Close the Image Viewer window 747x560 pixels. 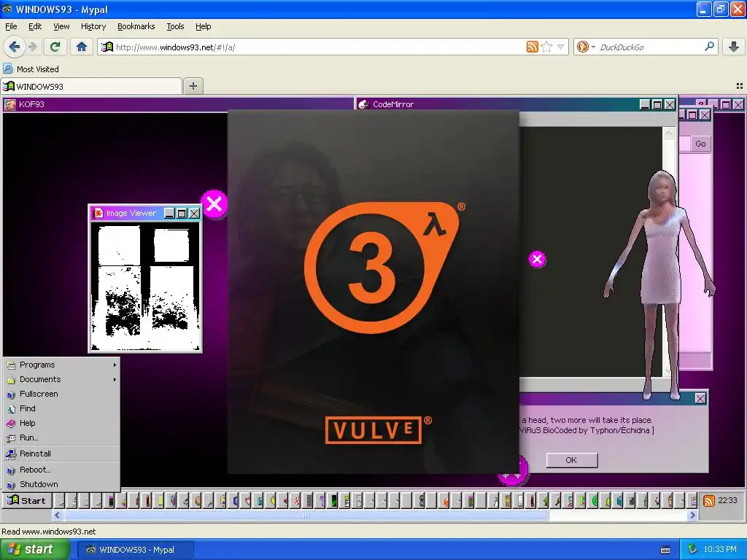pos(194,214)
